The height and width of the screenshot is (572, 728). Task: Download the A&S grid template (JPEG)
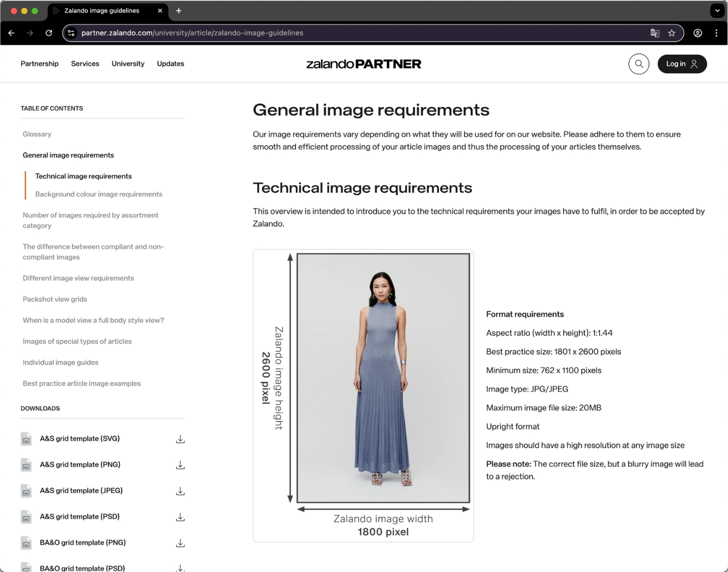180,491
